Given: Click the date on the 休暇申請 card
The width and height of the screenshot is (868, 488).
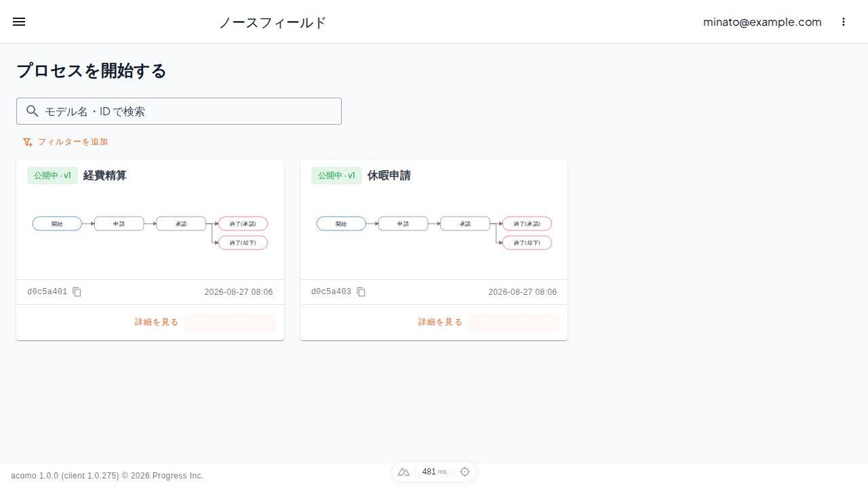Looking at the screenshot, I should 523,292.
